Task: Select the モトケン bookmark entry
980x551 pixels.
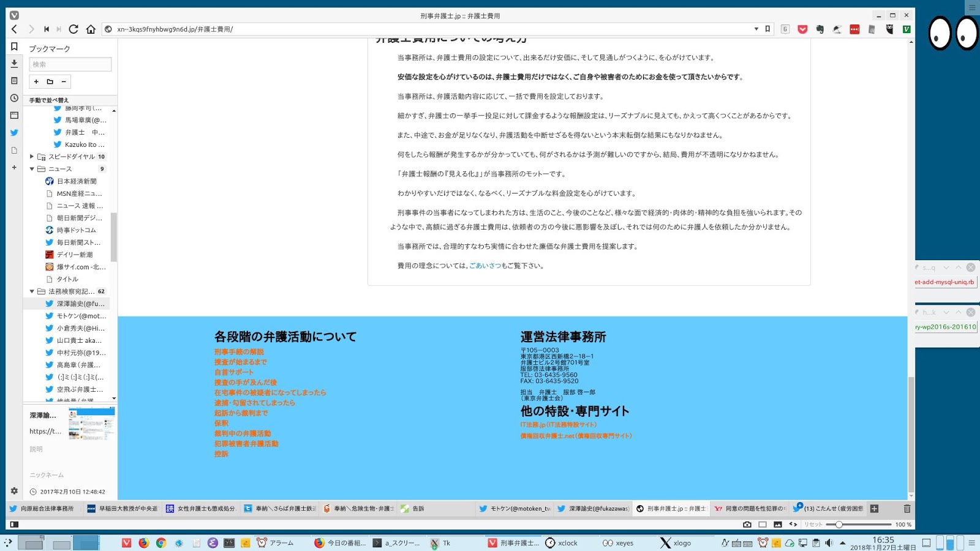Action: tap(76, 316)
